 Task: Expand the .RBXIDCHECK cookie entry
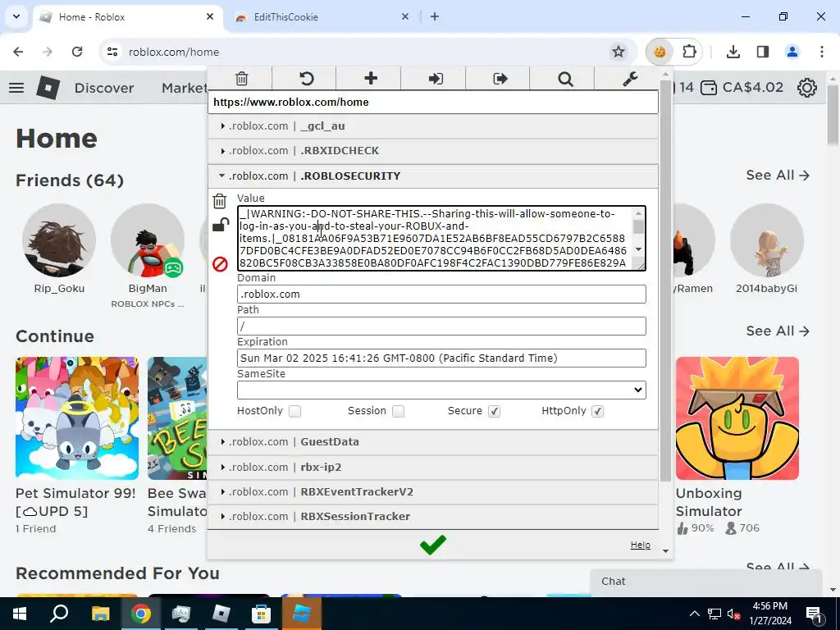tap(433, 151)
